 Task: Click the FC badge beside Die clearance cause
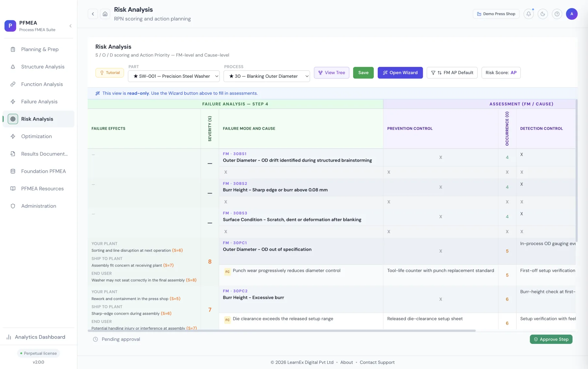click(x=227, y=320)
